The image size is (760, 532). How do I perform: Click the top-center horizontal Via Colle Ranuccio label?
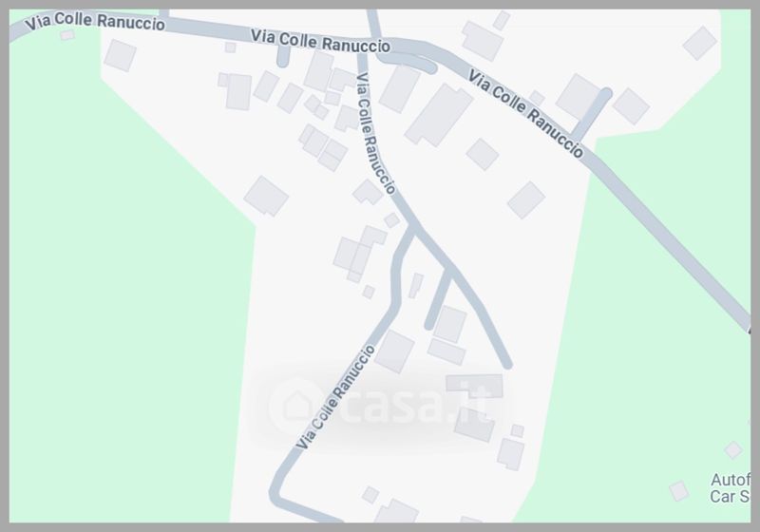click(x=320, y=41)
